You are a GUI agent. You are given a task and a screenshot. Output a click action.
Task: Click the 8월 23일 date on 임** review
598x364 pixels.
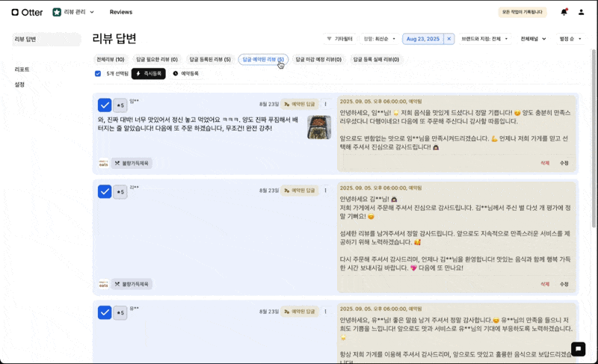coord(269,104)
